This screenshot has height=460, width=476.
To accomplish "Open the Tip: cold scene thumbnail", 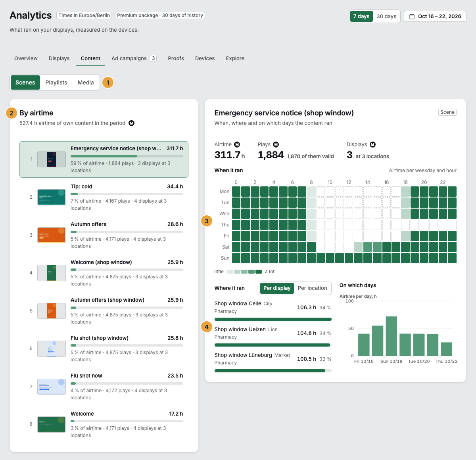I will 52,197.
